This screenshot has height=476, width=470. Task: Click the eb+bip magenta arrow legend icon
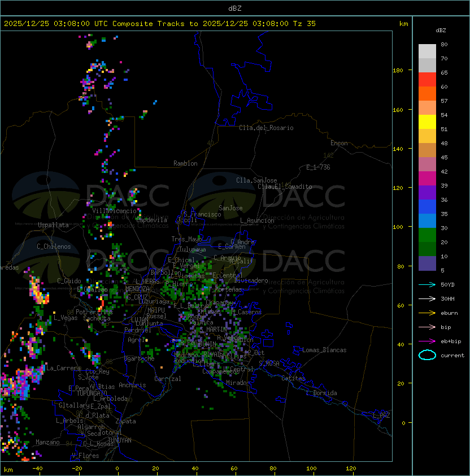point(427,341)
